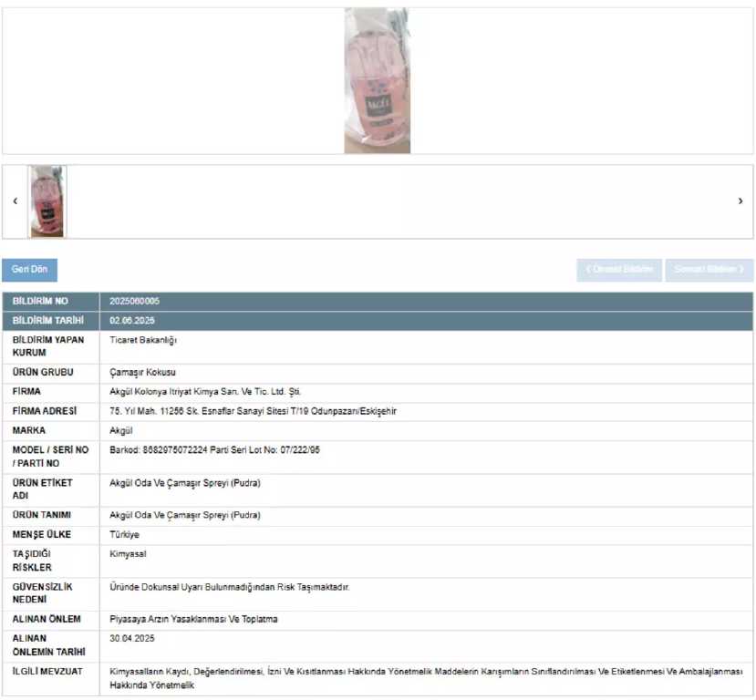756x700 pixels.
Task: Click the BİLDİRİM YAPAN KURUM label
Action: point(48,346)
